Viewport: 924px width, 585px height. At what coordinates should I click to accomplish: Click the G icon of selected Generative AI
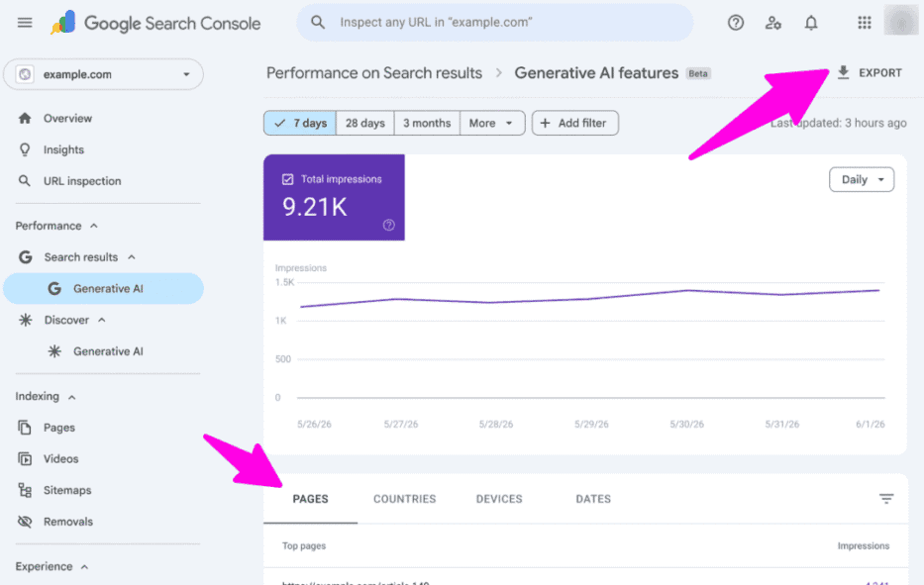coord(54,289)
